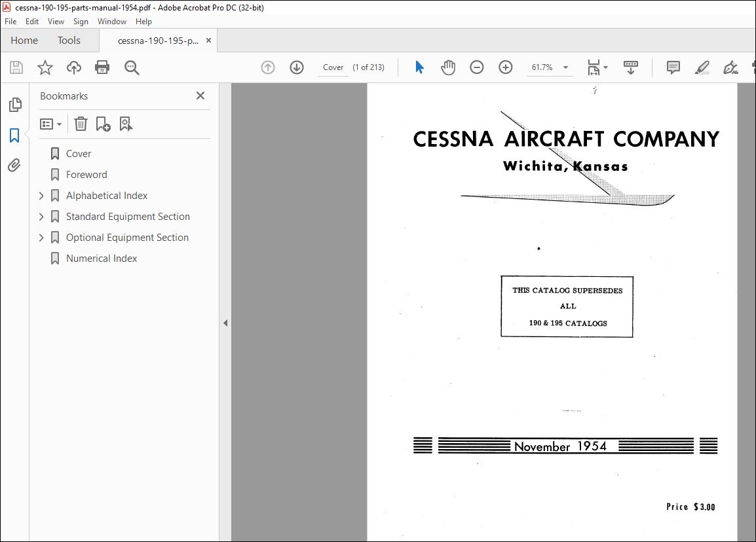Toggle the Bookmarks panel sidebar icon
This screenshot has height=542, width=756.
point(14,135)
